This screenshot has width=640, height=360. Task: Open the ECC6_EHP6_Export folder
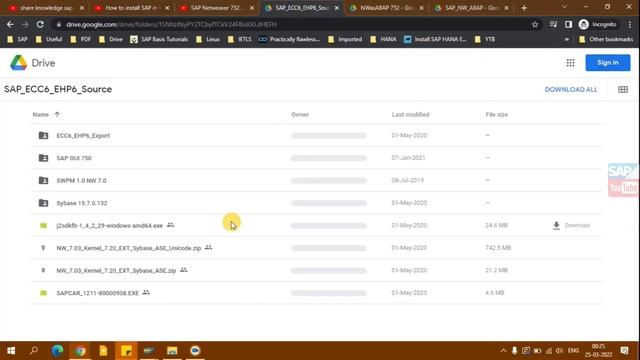(x=83, y=136)
